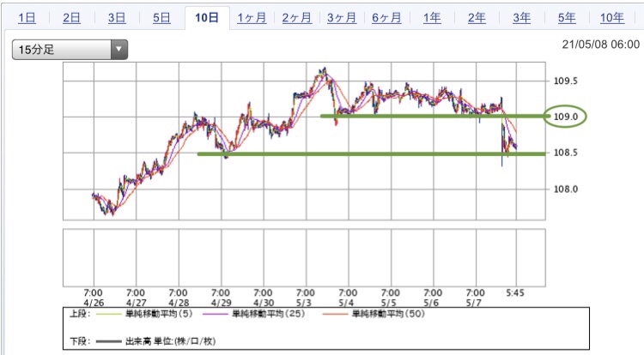Open the 15分足 interval dropdown

[x=70, y=50]
